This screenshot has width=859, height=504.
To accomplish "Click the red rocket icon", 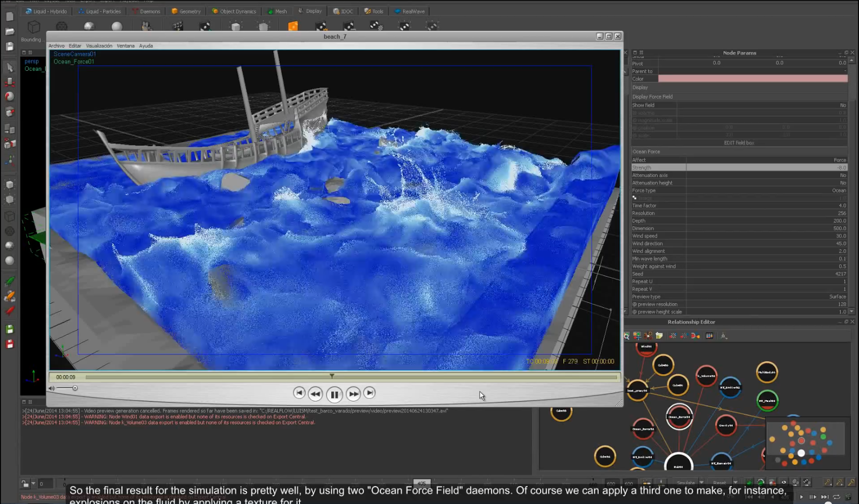I will 10,311.
